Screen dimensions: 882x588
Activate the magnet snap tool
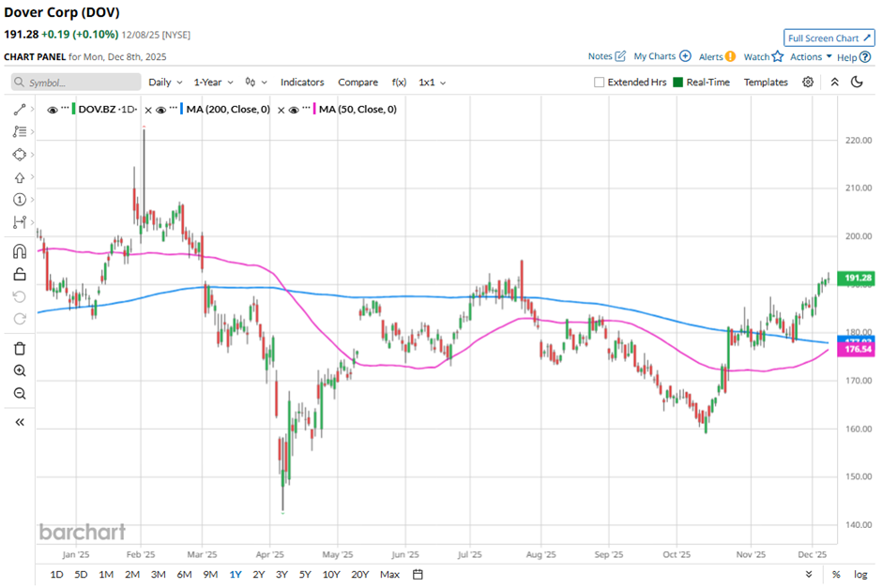coord(19,251)
